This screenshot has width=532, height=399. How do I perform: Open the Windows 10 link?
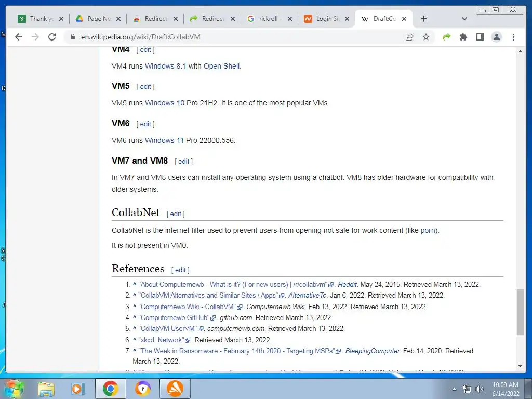165,103
